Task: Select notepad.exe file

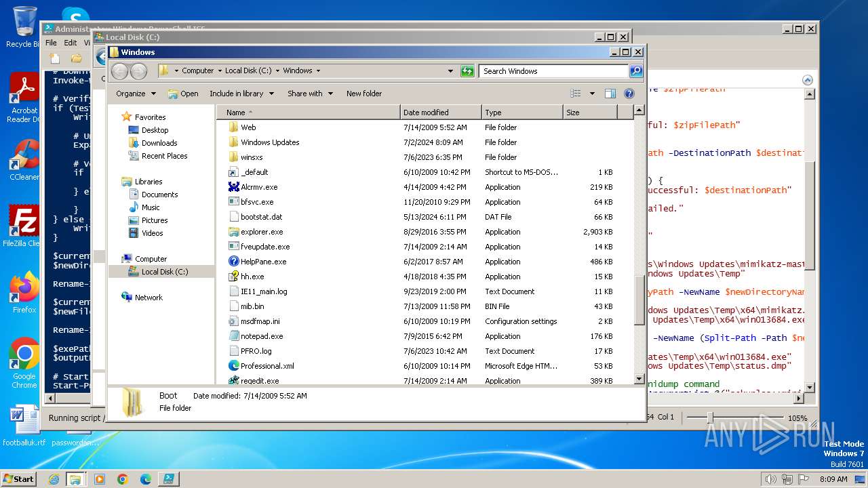Action: point(256,336)
